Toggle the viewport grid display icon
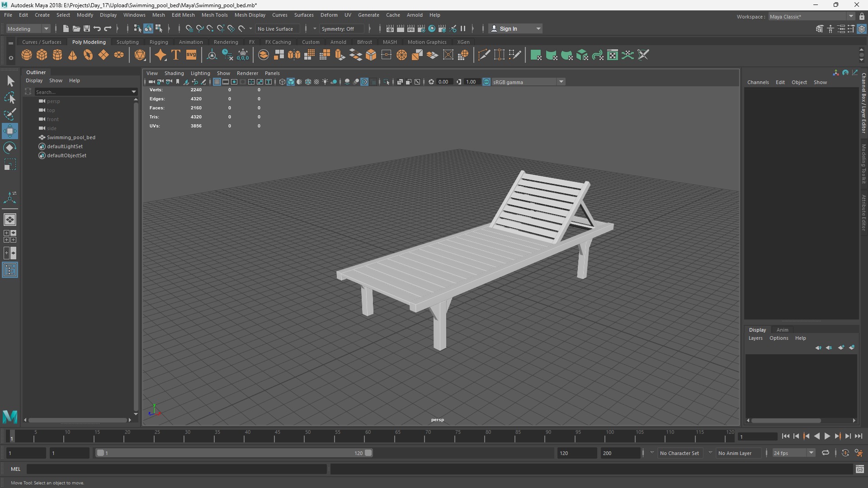 [x=217, y=82]
